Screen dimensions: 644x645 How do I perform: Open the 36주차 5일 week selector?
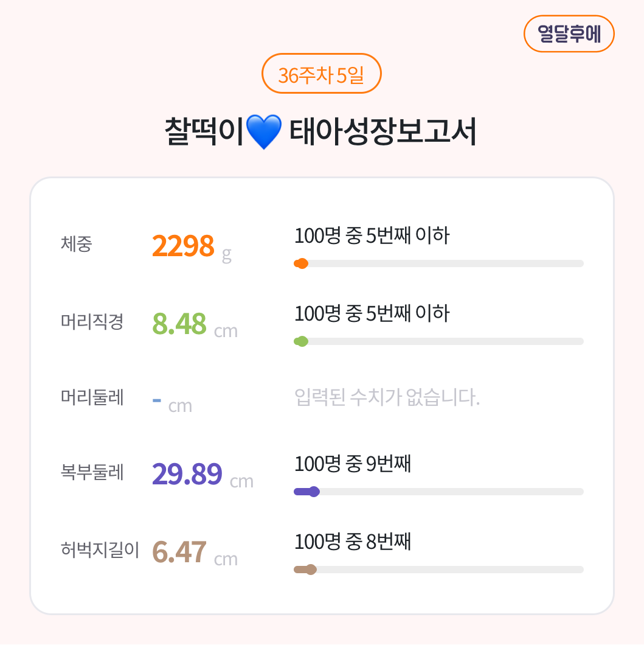point(322,74)
